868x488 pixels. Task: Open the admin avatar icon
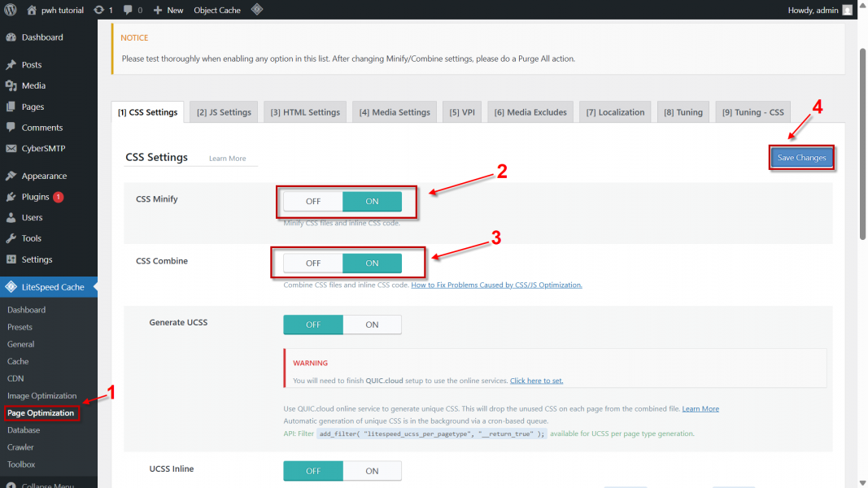click(x=847, y=10)
